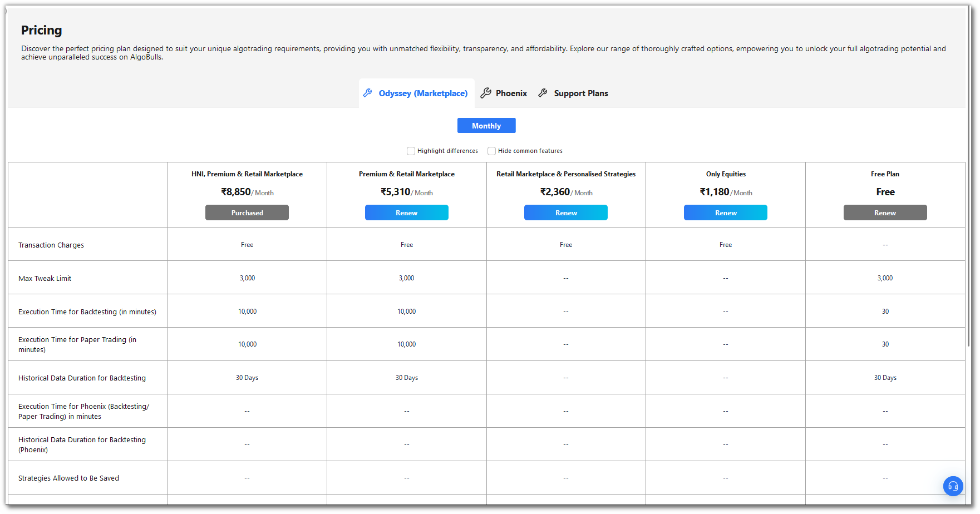Click the wrench icon beside Phoenix
This screenshot has width=980, height=514.
click(486, 93)
